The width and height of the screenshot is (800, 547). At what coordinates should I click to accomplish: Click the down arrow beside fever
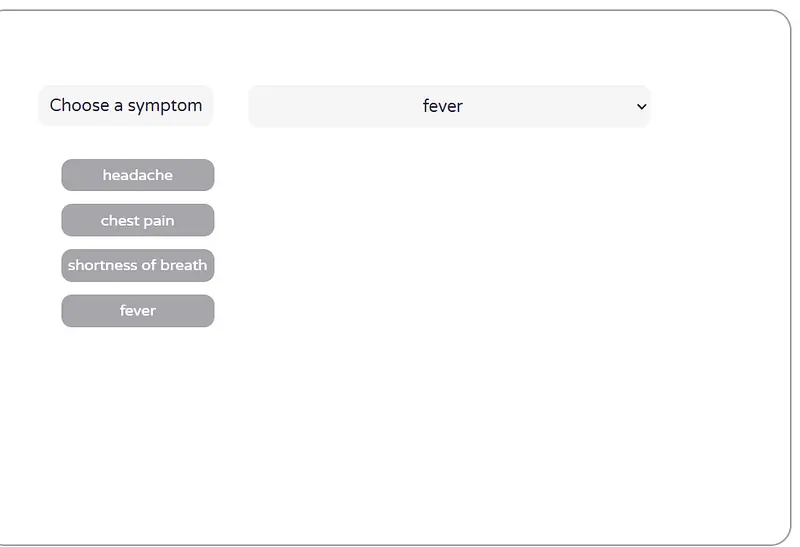click(x=641, y=106)
